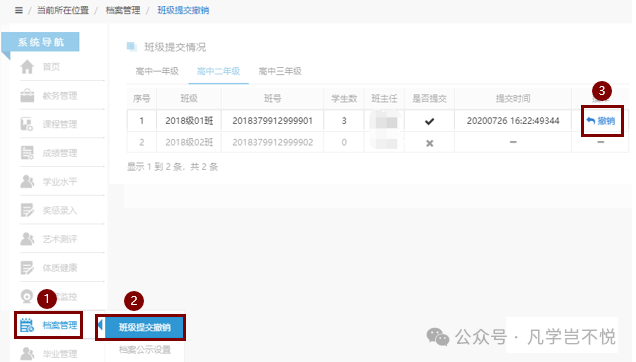
Task: Click cell 2018级02班
Action: point(189,142)
